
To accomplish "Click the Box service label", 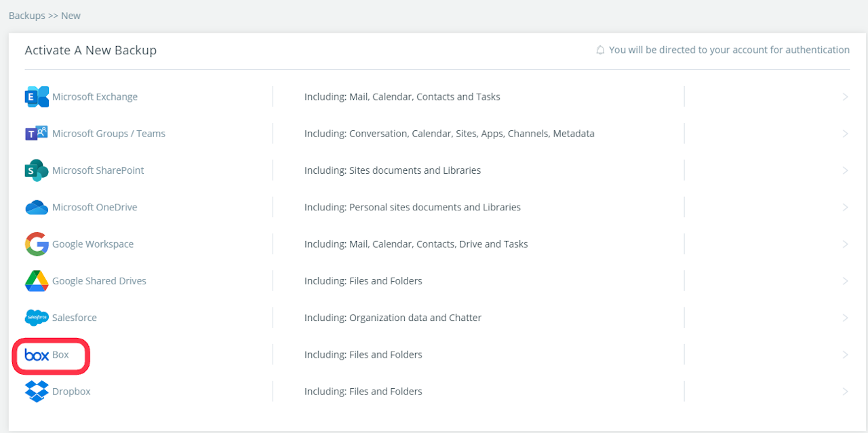I will pos(60,355).
